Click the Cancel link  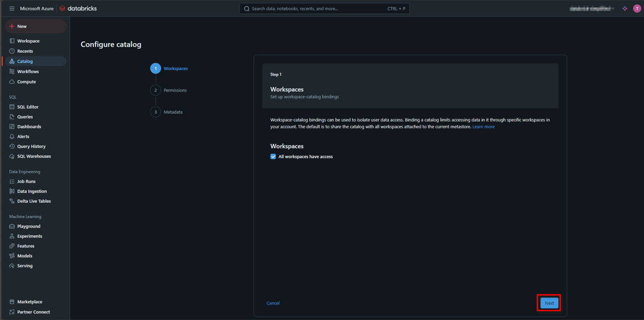[x=273, y=303]
